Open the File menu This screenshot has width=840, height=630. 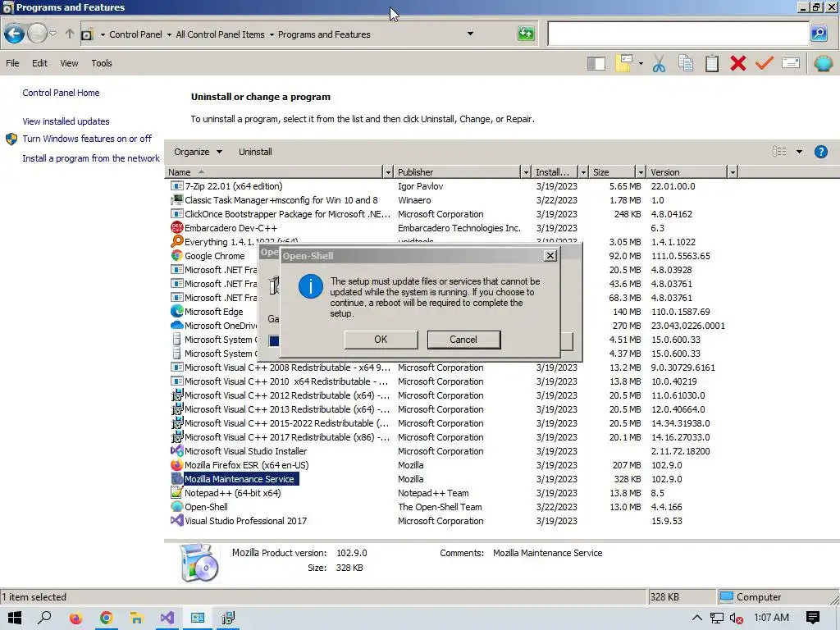pos(12,63)
